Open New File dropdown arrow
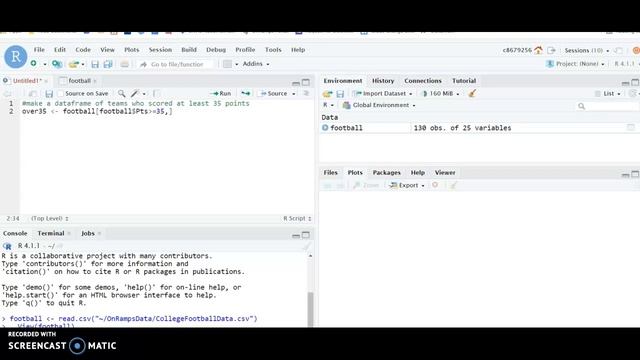 pos(44,64)
